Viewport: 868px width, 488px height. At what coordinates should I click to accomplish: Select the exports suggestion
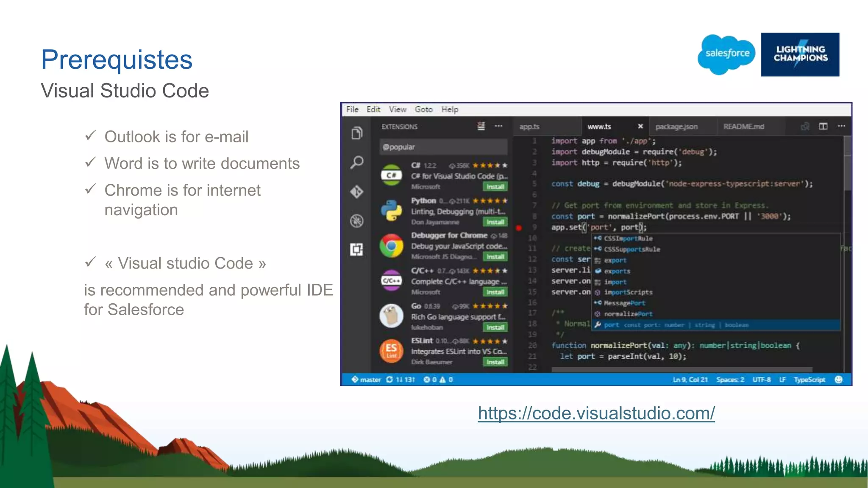click(716, 271)
